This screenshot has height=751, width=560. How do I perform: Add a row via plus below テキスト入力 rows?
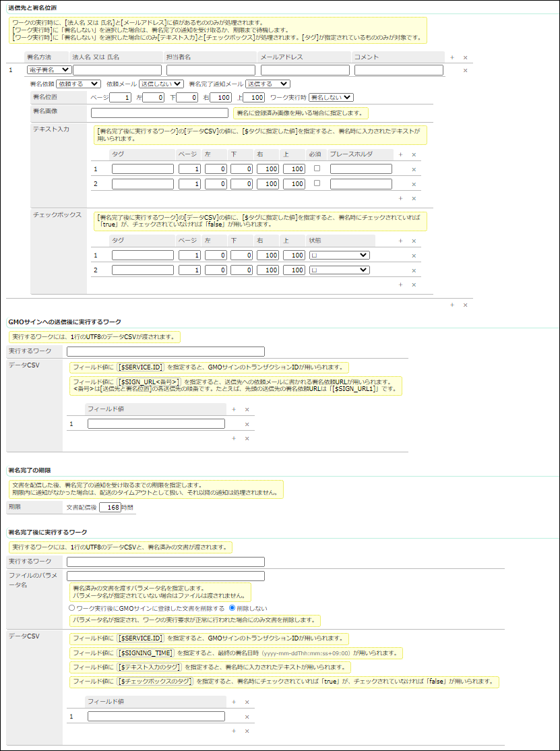[x=400, y=198]
